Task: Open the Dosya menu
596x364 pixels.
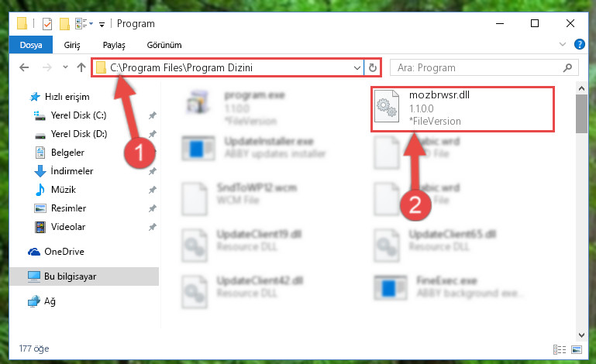Action: pos(31,45)
